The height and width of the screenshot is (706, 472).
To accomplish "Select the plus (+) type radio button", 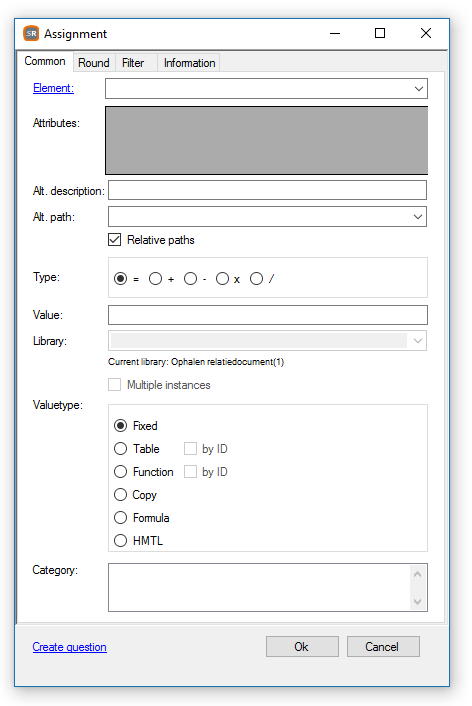I will coord(155,279).
